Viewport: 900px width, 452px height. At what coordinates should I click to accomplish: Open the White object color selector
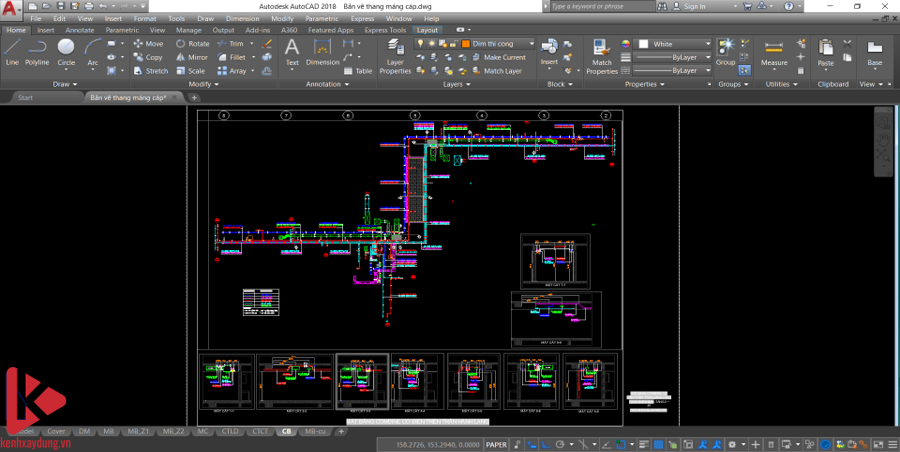point(672,44)
